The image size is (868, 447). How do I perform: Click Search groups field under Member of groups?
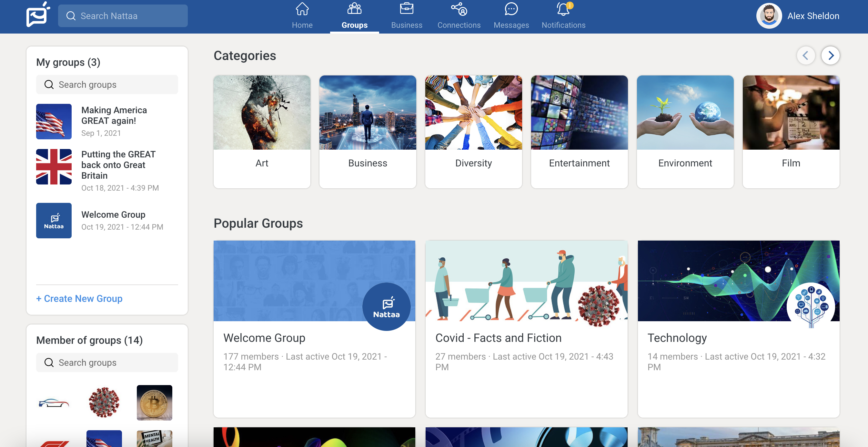pyautogui.click(x=107, y=363)
